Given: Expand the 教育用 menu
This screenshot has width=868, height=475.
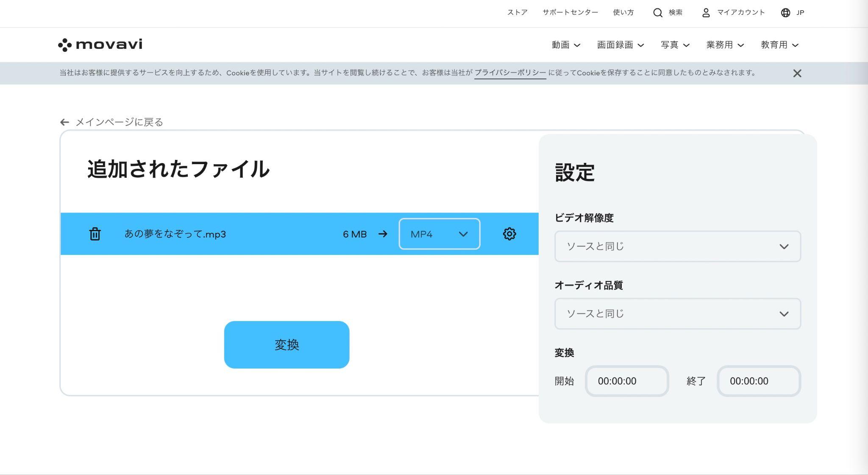Looking at the screenshot, I should coord(780,45).
